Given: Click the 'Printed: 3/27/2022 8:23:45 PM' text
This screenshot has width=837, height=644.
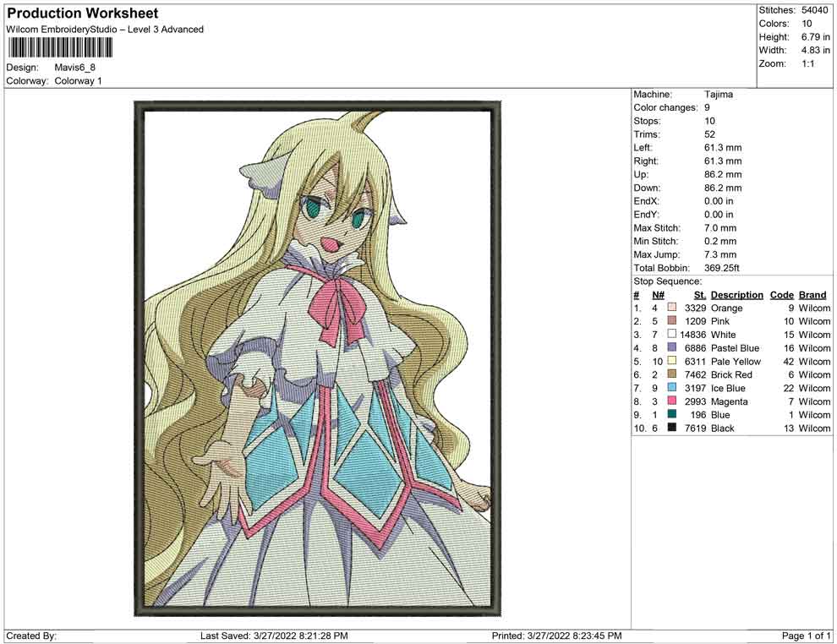Looking at the screenshot, I should (x=556, y=636).
